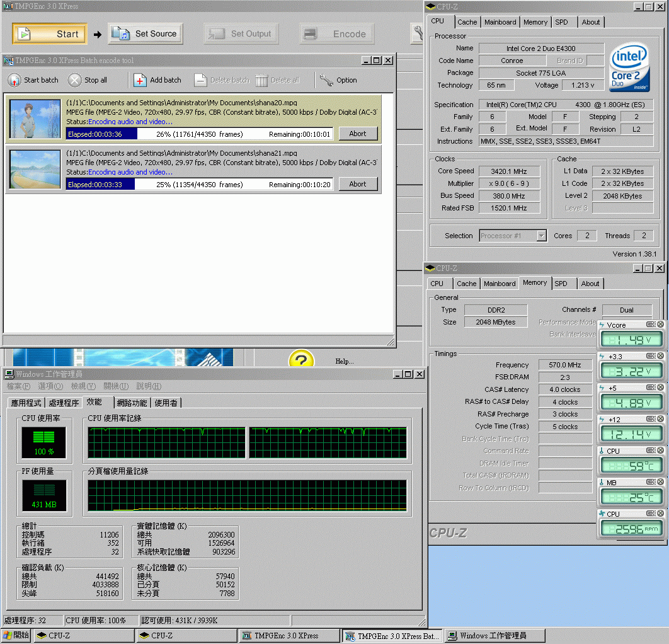Open Cache tab in top CPU-Z window
The height and width of the screenshot is (644, 669).
[467, 22]
